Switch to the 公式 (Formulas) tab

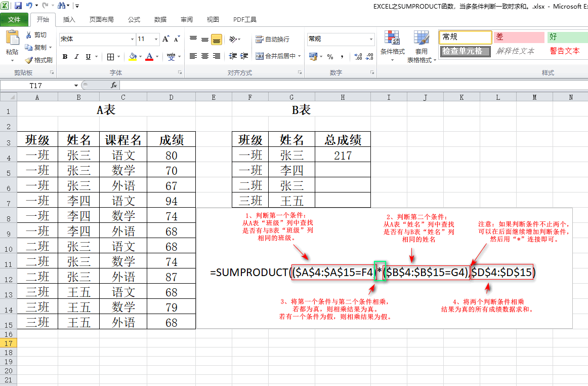[x=134, y=20]
